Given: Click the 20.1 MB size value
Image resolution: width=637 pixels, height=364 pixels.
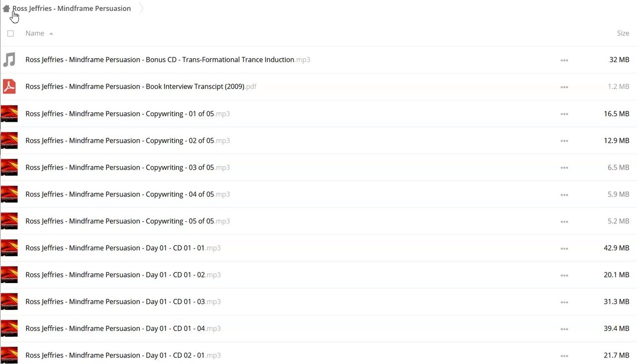Looking at the screenshot, I should click(x=617, y=274).
